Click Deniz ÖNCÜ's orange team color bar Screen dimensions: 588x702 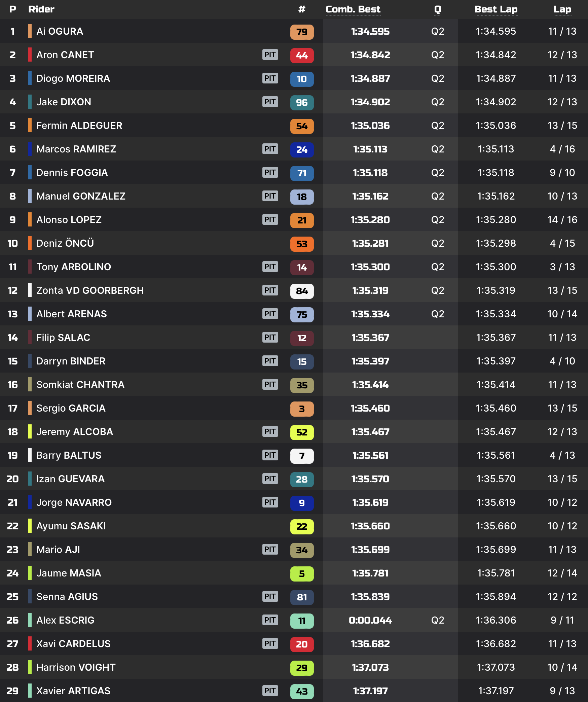[x=30, y=243]
